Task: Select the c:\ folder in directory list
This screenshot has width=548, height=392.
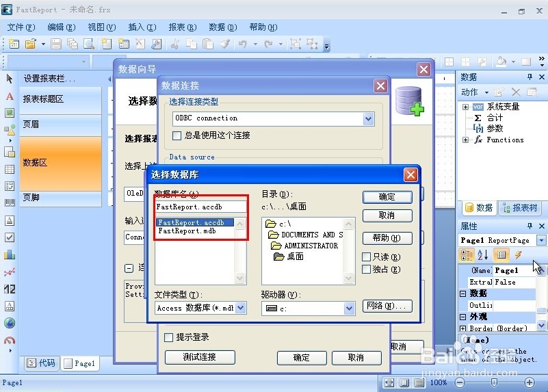Action: click(278, 224)
